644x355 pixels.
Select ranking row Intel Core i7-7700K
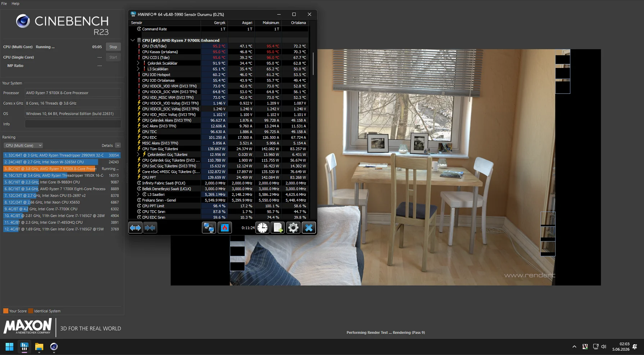62,209
